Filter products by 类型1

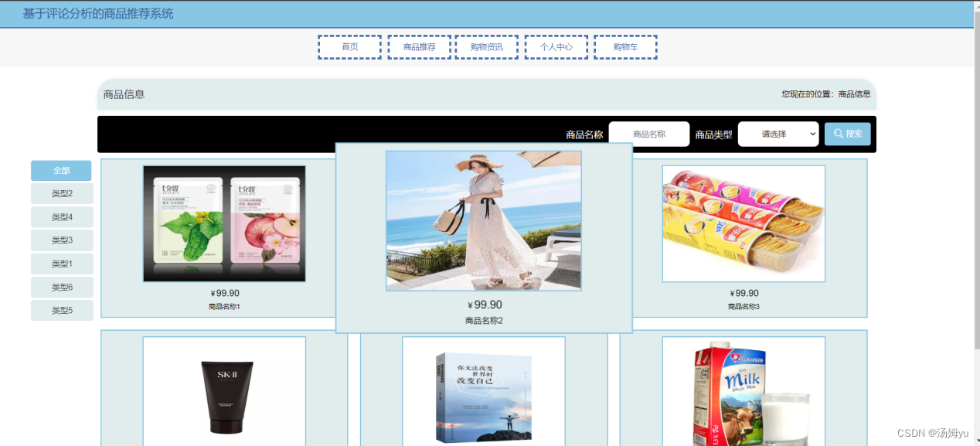click(62, 264)
